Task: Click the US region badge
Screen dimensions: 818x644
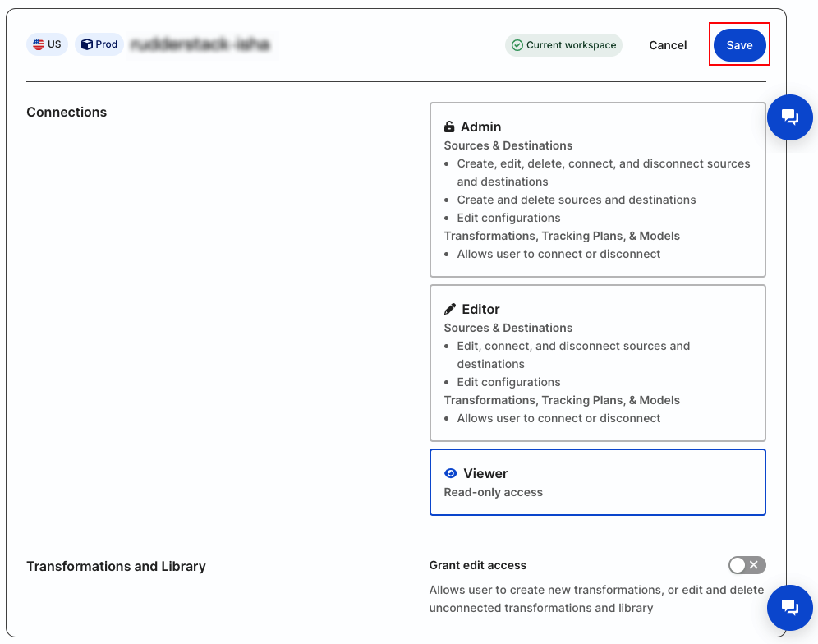Action: point(47,44)
